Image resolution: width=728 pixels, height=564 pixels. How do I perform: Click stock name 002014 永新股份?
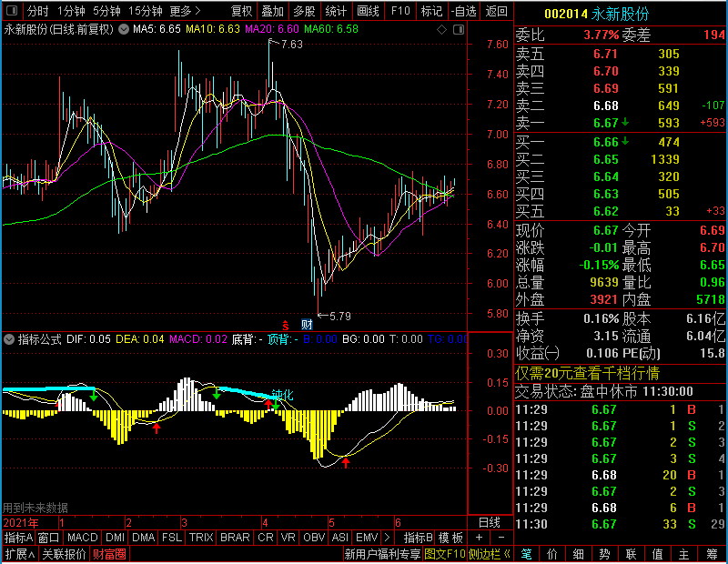597,14
